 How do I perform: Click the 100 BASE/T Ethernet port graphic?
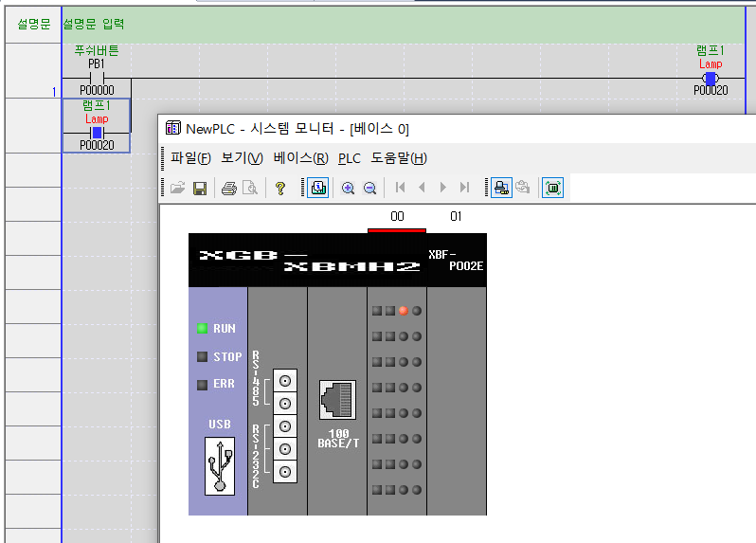tap(337, 400)
